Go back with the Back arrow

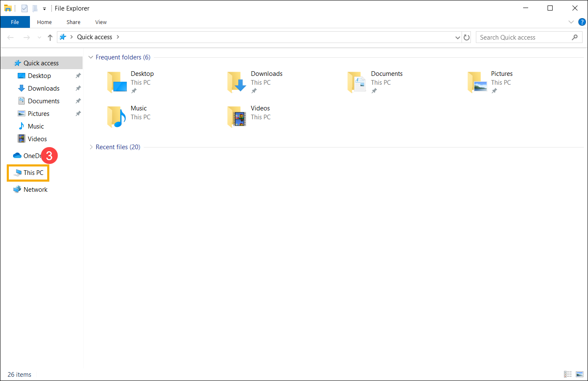point(11,38)
